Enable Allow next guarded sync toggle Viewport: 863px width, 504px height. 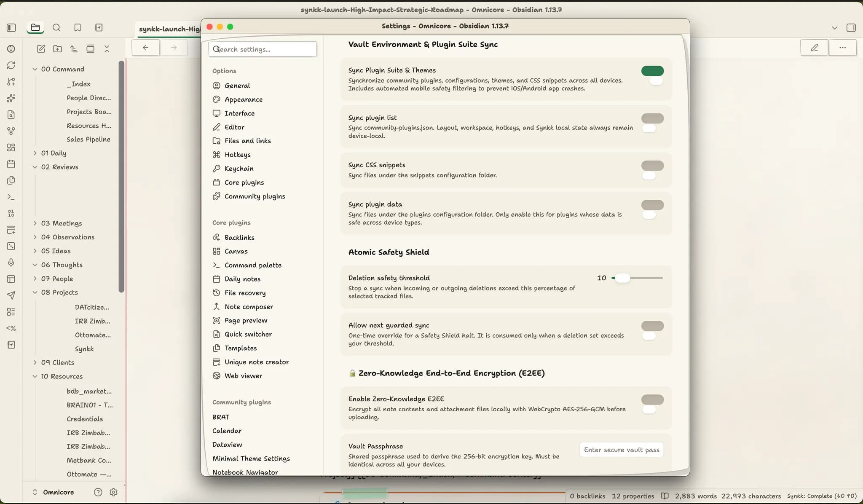(x=652, y=326)
